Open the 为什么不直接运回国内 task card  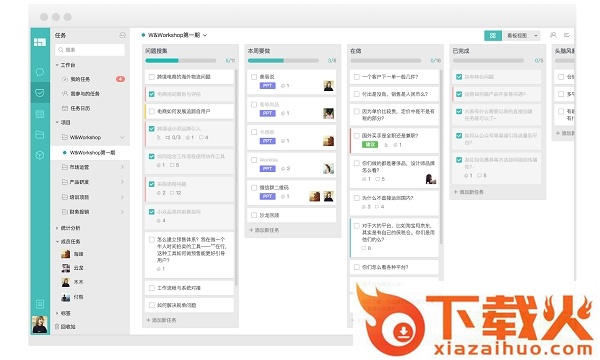pos(394,202)
